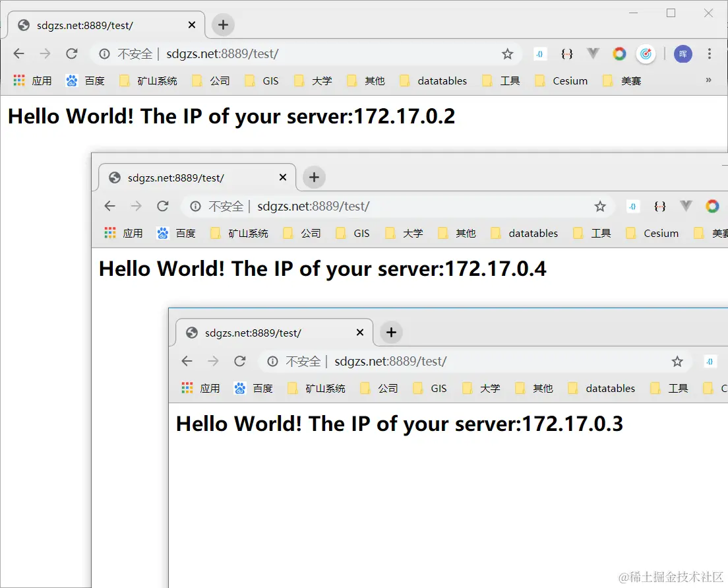
Task: Open 应用 apps shortcut in top window
Action: 32,81
